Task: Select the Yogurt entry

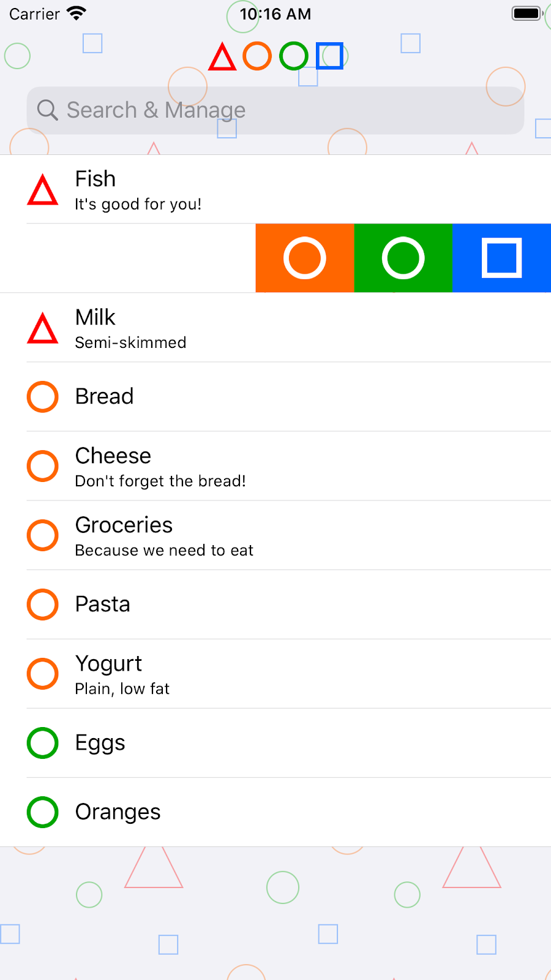Action: (x=275, y=674)
